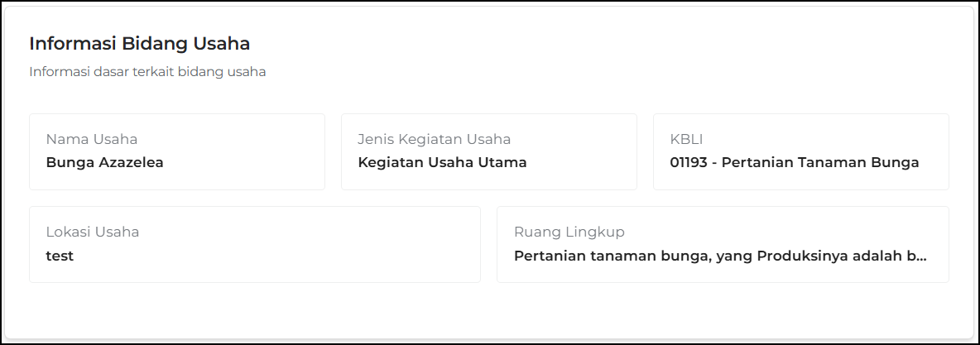The height and width of the screenshot is (345, 980).
Task: Select the Jenis Kegiatan Usaha label
Action: (434, 139)
